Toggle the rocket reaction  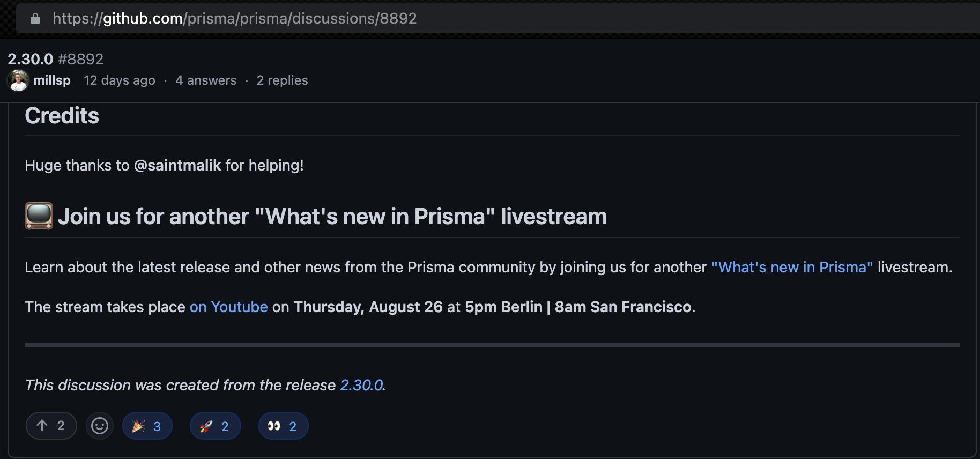pos(215,426)
